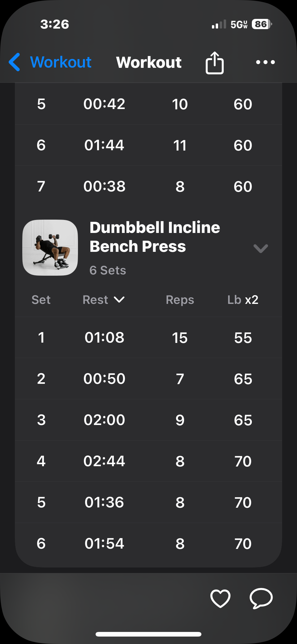Viewport: 297px width, 644px height.
Task: Go back using the Workout link
Action: coord(61,62)
